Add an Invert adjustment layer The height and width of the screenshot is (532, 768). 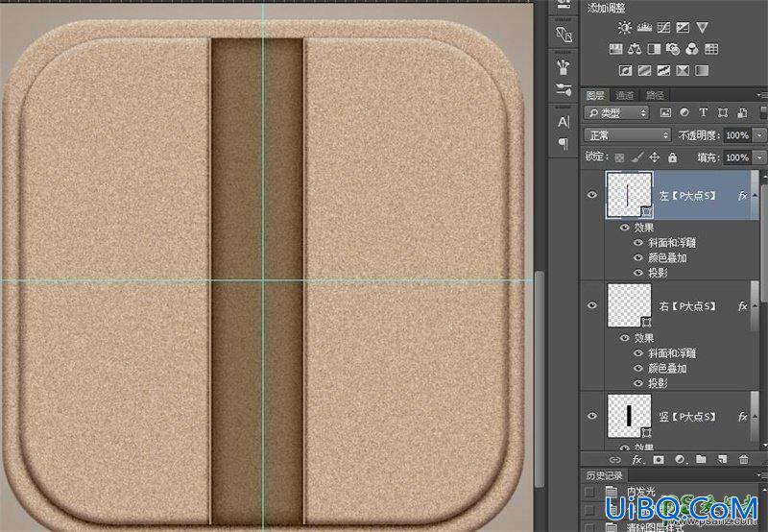(x=625, y=70)
